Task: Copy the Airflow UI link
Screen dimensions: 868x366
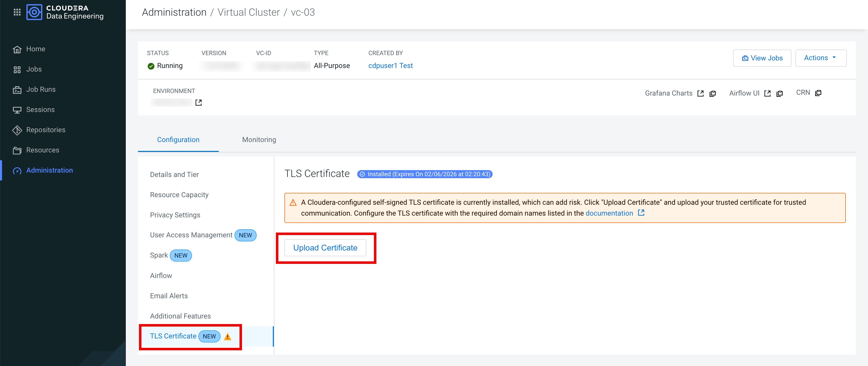Action: coord(780,93)
